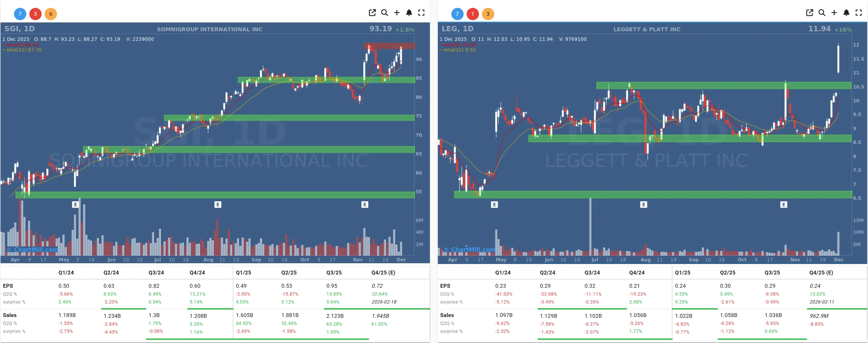Image resolution: width=868 pixels, height=343 pixels.
Task: Click the blue technical rating badge 7 on SGI
Action: [20, 14]
